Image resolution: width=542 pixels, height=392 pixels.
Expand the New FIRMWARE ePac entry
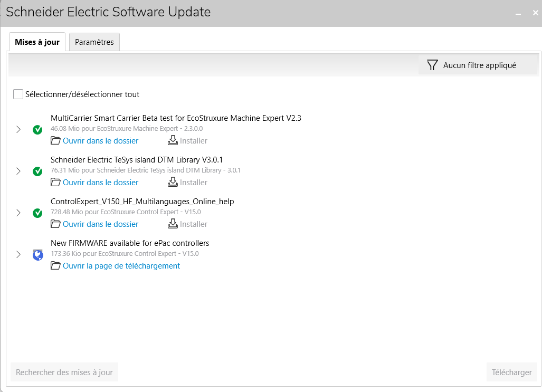(x=18, y=255)
